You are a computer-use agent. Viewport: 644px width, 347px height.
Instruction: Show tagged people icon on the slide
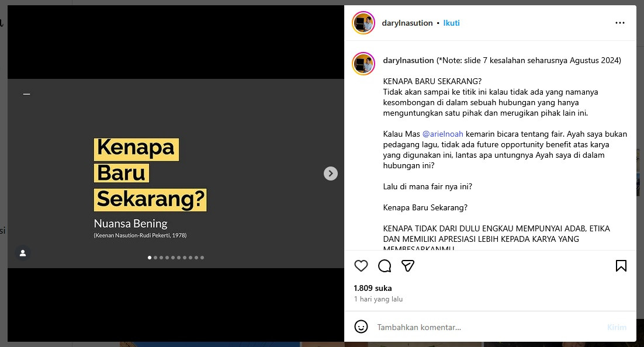(23, 253)
